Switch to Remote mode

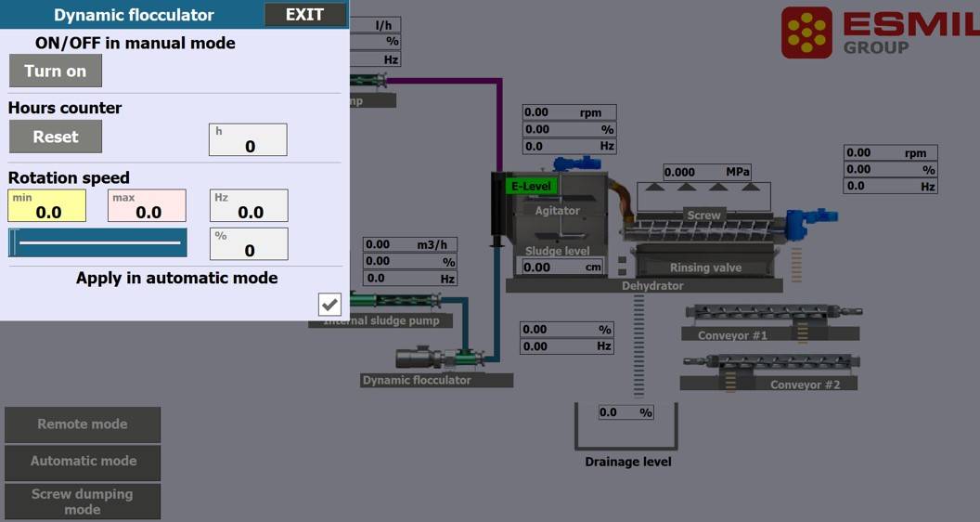(x=83, y=424)
